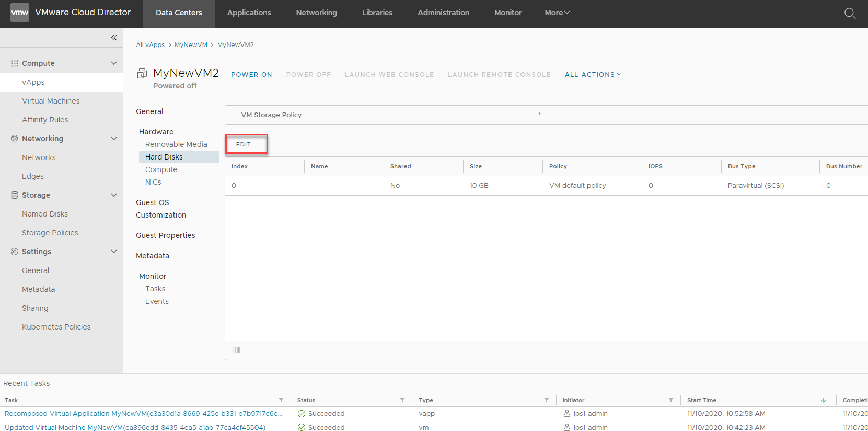868x431 pixels.
Task: Select Hard Disks under Hardware
Action: [x=179, y=157]
